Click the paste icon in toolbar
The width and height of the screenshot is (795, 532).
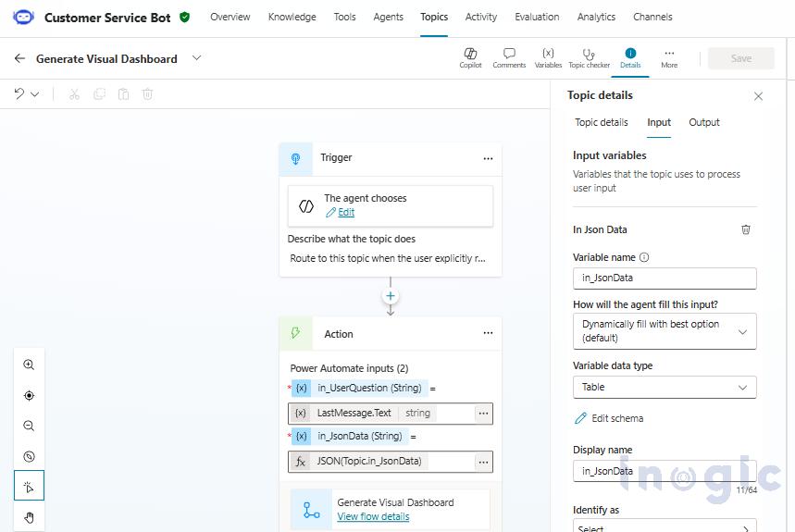[x=123, y=94]
